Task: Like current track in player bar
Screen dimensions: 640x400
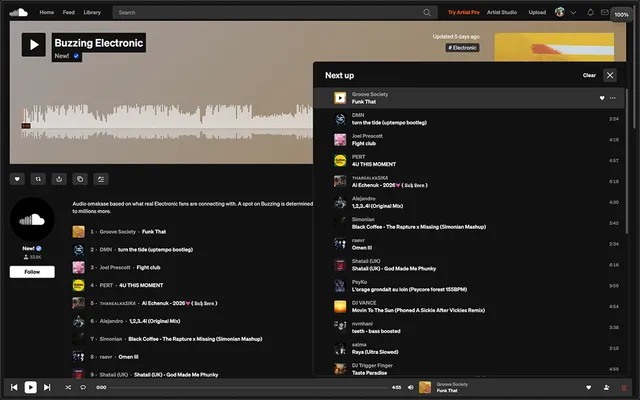Action: [589, 387]
